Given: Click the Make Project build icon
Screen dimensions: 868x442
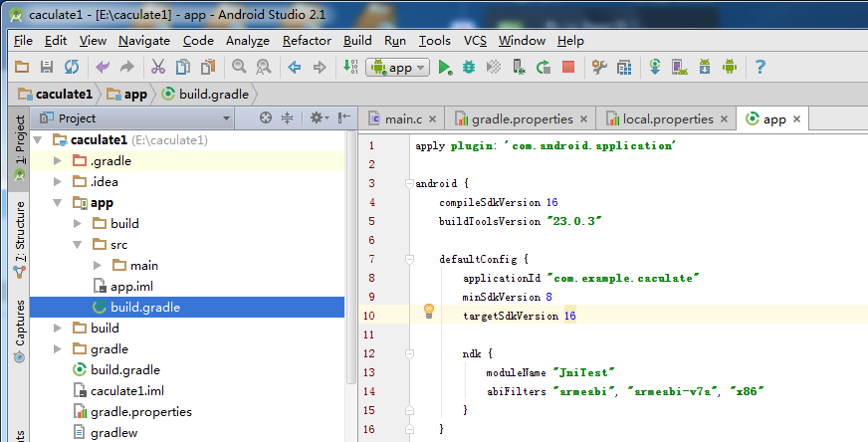Looking at the screenshot, I should click(350, 67).
